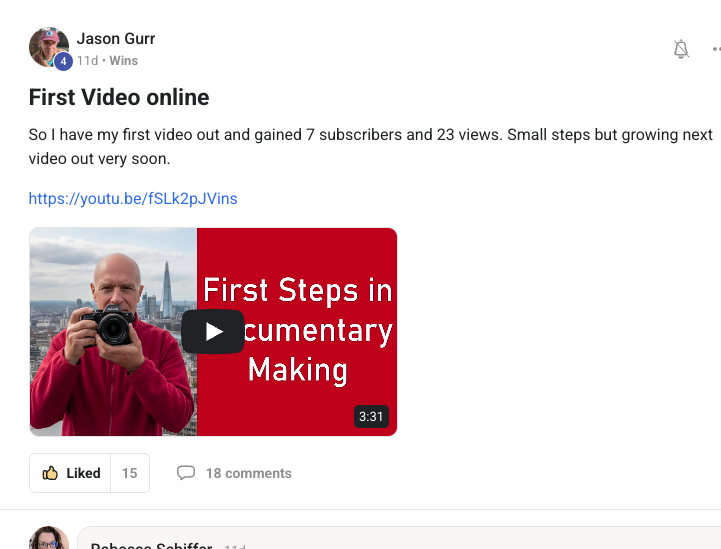This screenshot has height=549, width=721.
Task: Open Rebecca Schiffer's profile name
Action: pyautogui.click(x=151, y=546)
